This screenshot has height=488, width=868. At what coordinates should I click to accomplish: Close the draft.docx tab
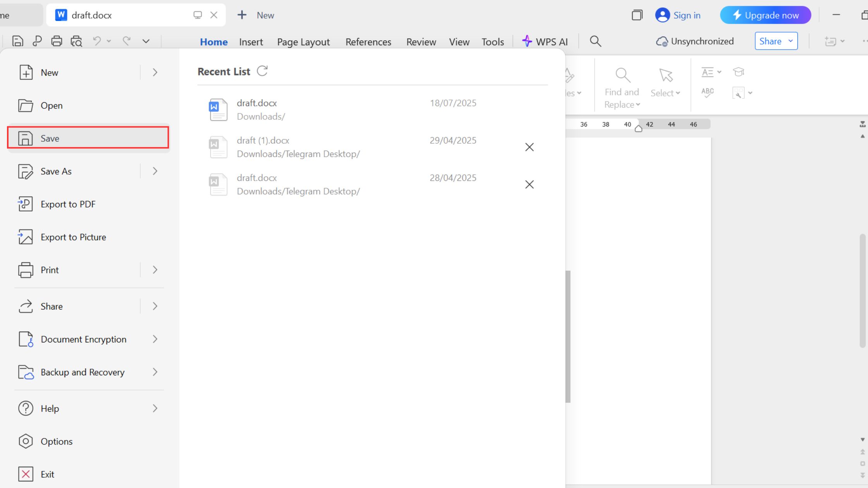click(214, 15)
